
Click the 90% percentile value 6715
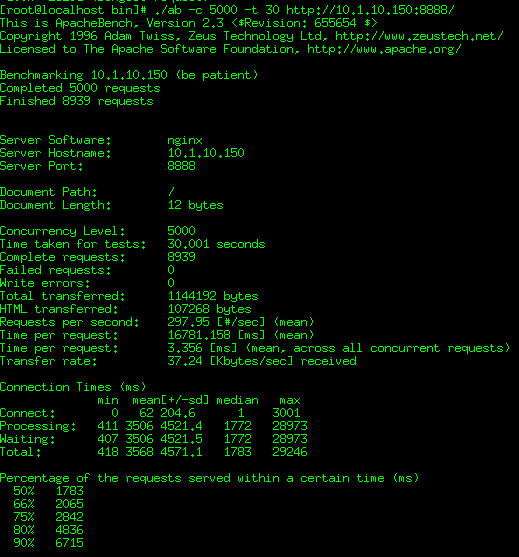(x=69, y=543)
